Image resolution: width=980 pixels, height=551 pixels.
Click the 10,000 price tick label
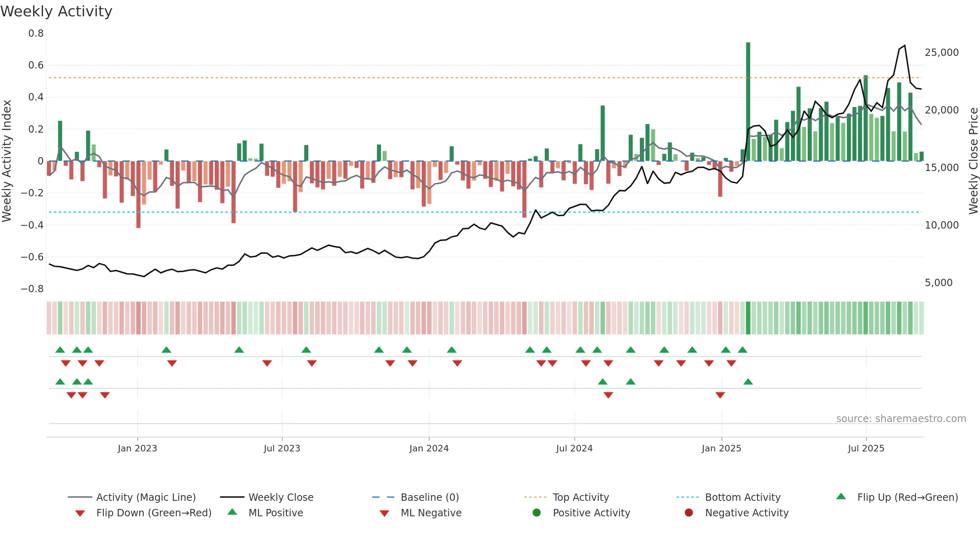click(x=942, y=225)
